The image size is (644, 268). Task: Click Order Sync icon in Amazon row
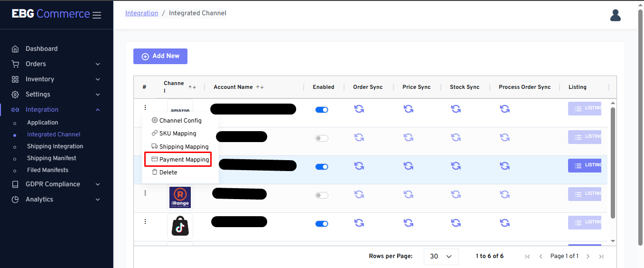click(359, 109)
